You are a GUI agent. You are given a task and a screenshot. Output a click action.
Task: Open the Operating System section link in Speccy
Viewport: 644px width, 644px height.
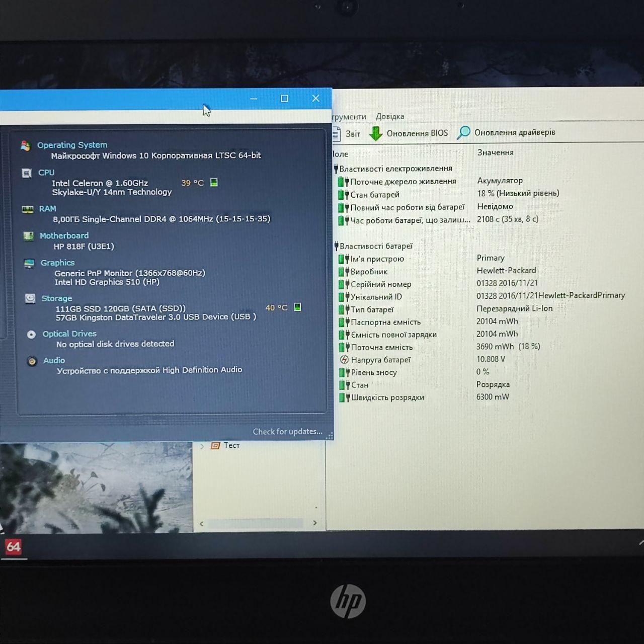72,145
